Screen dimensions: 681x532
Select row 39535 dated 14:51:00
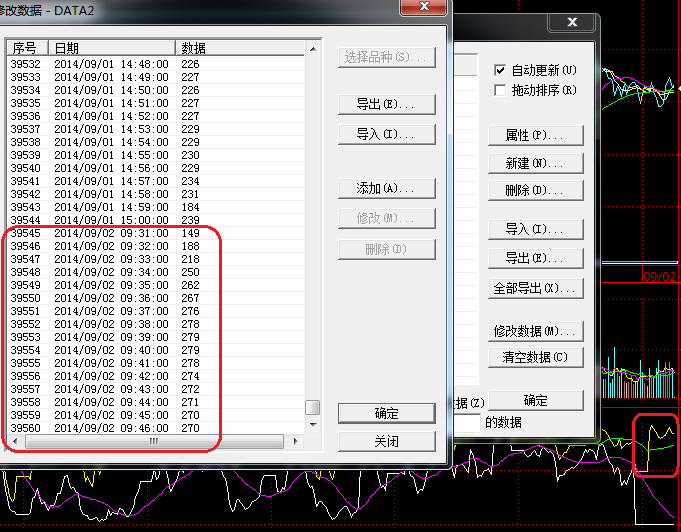pyautogui.click(x=155, y=103)
